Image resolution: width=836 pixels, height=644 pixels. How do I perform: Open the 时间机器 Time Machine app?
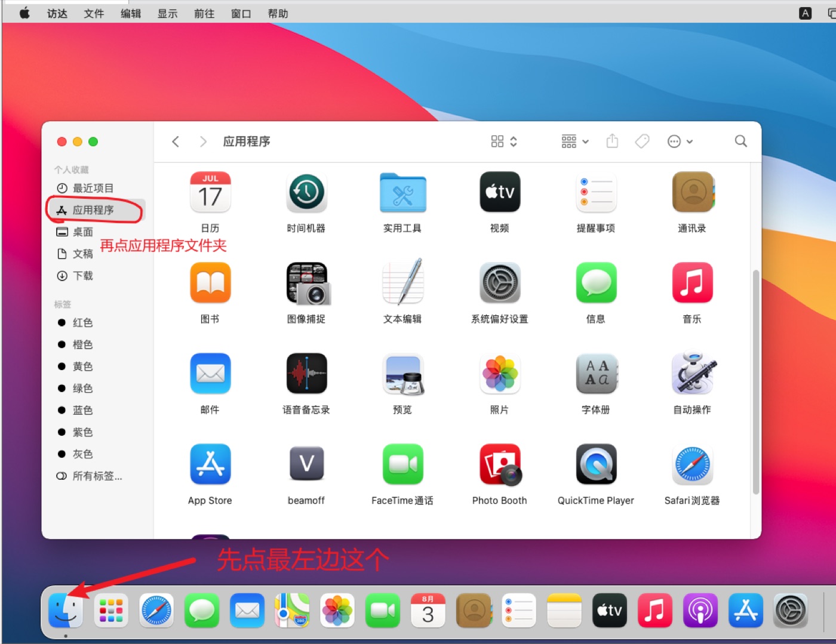click(x=306, y=192)
